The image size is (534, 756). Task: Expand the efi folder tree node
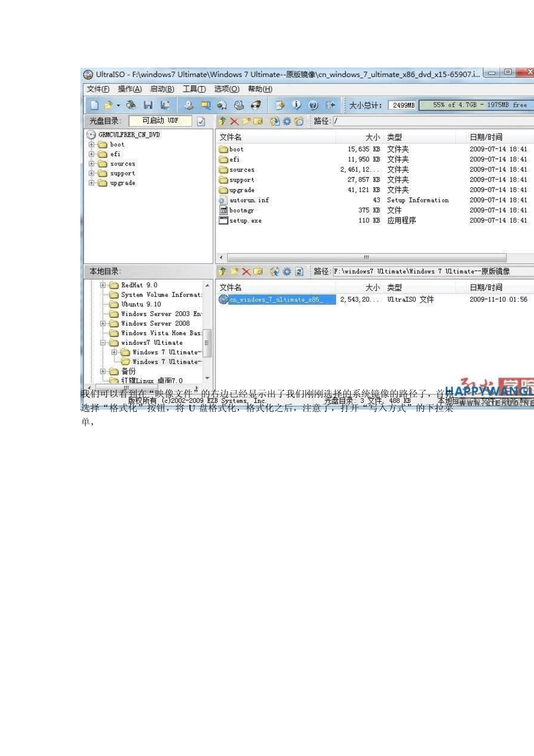[x=92, y=154]
